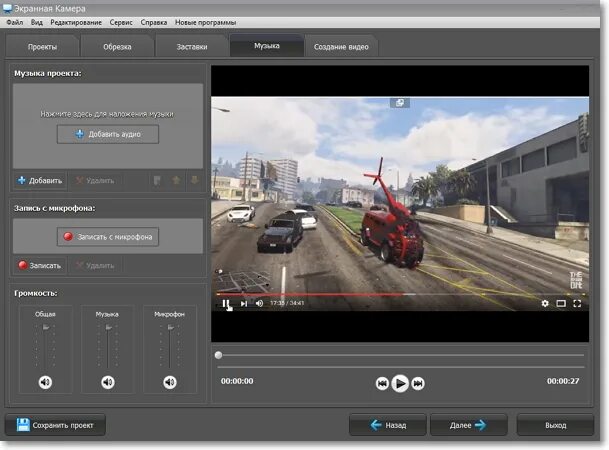Mute the Микрофон volume speaker icon
The image size is (609, 450).
coord(170,382)
